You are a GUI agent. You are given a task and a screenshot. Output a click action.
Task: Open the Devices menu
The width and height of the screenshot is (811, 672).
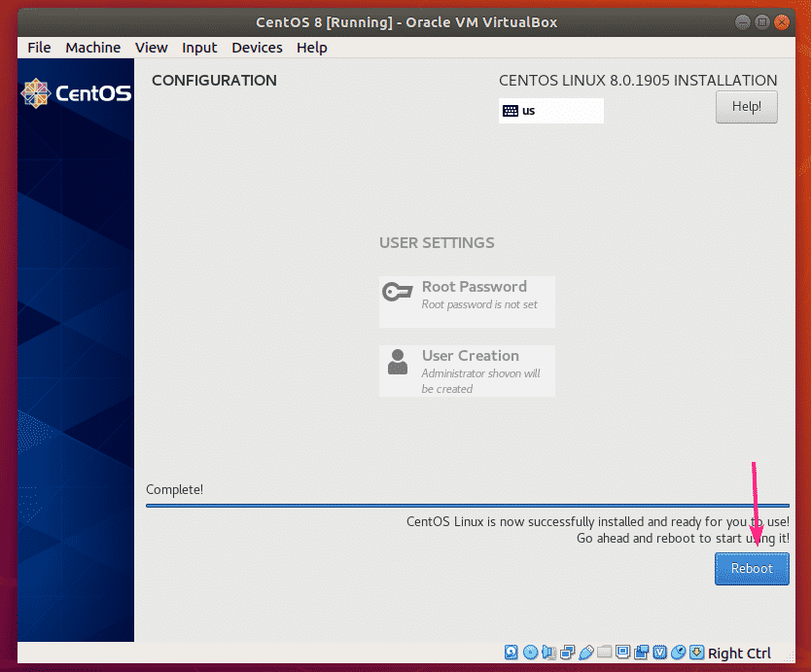(x=257, y=48)
